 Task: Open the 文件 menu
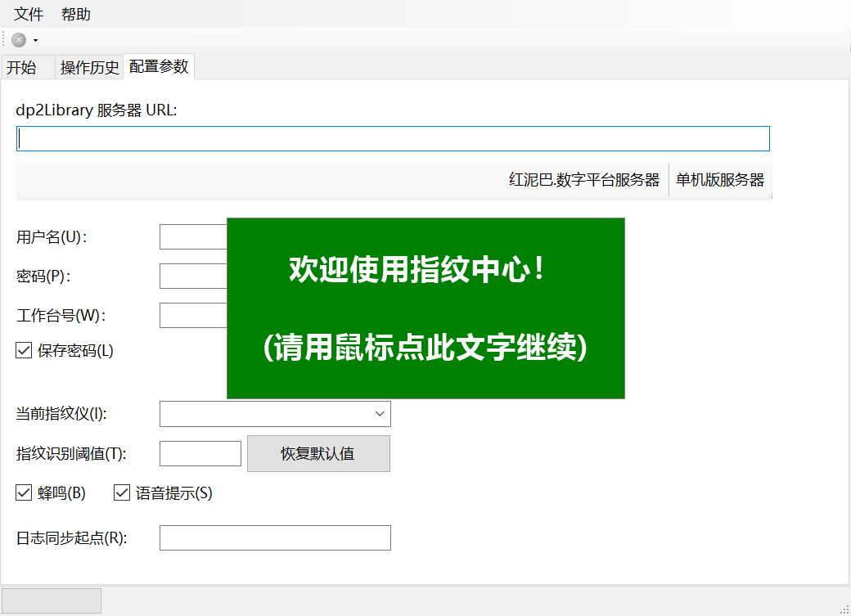27,14
